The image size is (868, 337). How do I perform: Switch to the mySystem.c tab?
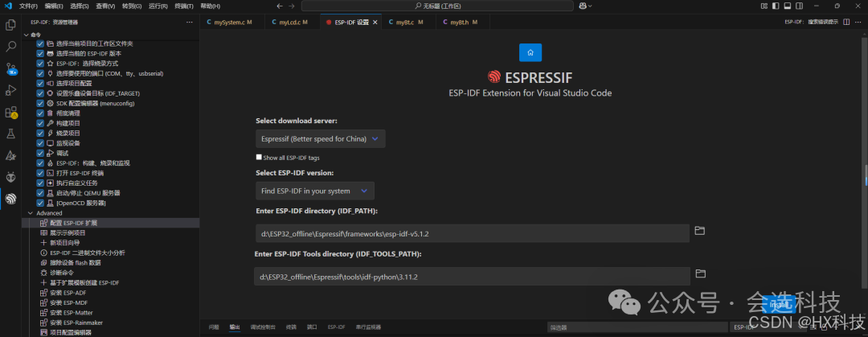click(x=232, y=23)
